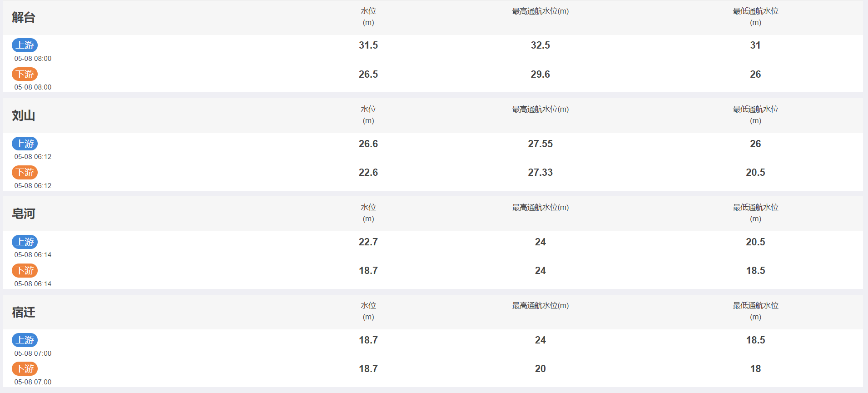Select the 宿迁 station heading
Viewport: 868px width, 393px height.
click(x=24, y=312)
